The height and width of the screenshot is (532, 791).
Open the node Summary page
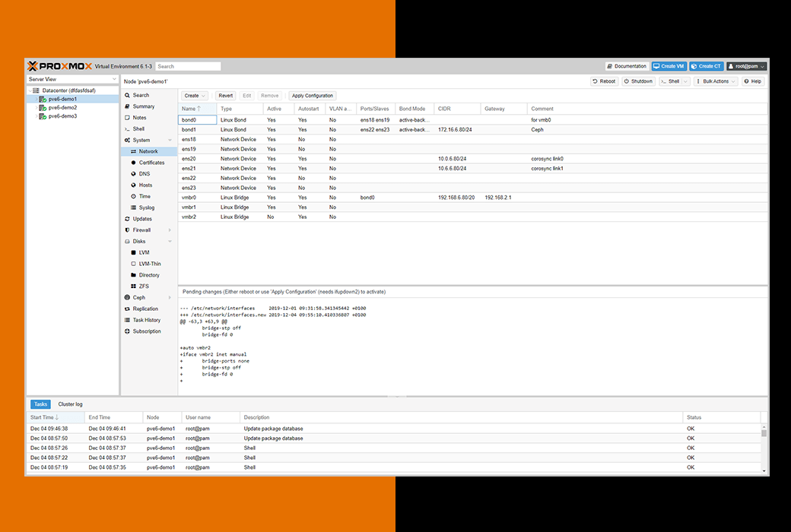tap(143, 106)
